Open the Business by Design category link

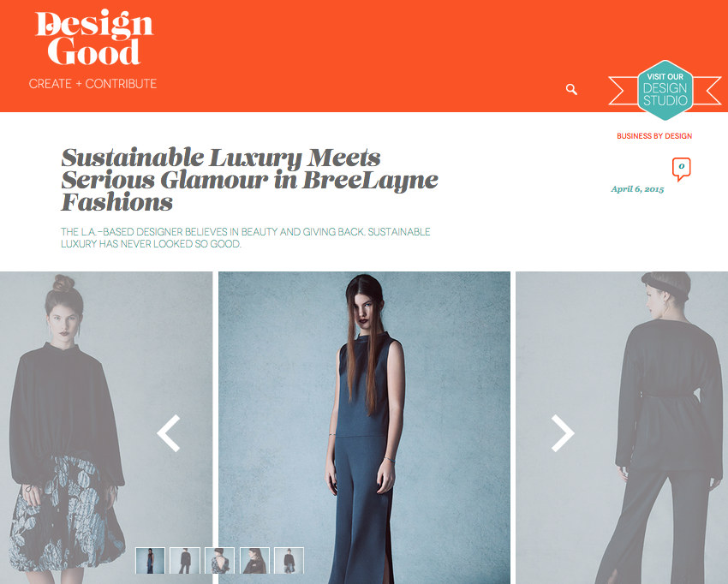654,136
